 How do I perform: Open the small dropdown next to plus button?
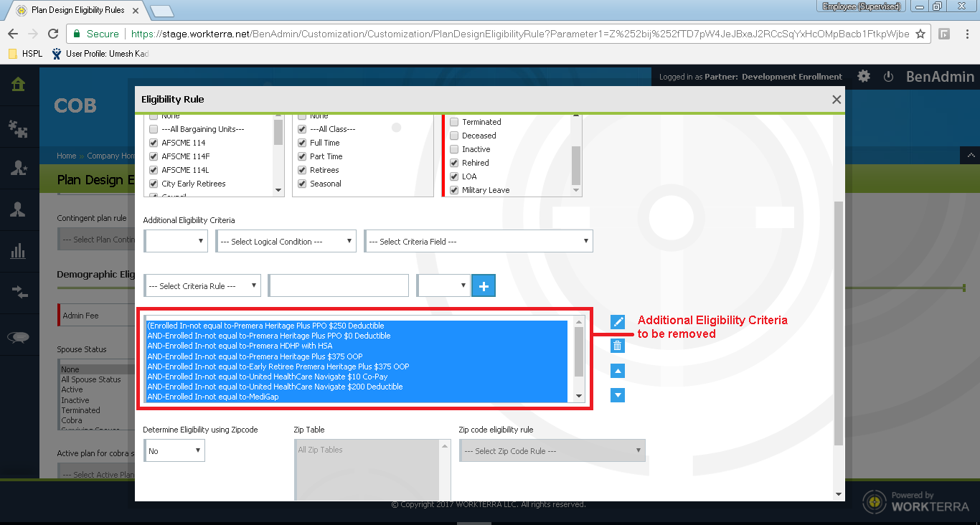click(x=444, y=285)
